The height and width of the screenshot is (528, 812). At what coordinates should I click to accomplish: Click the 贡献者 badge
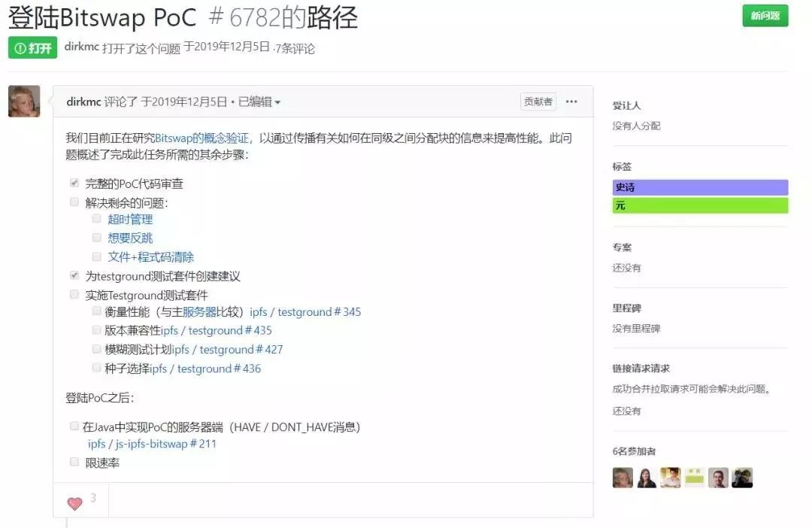[x=538, y=102]
